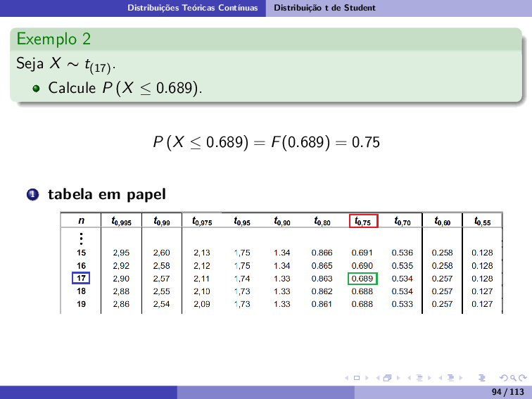Click row label 18 in table

coord(81,291)
